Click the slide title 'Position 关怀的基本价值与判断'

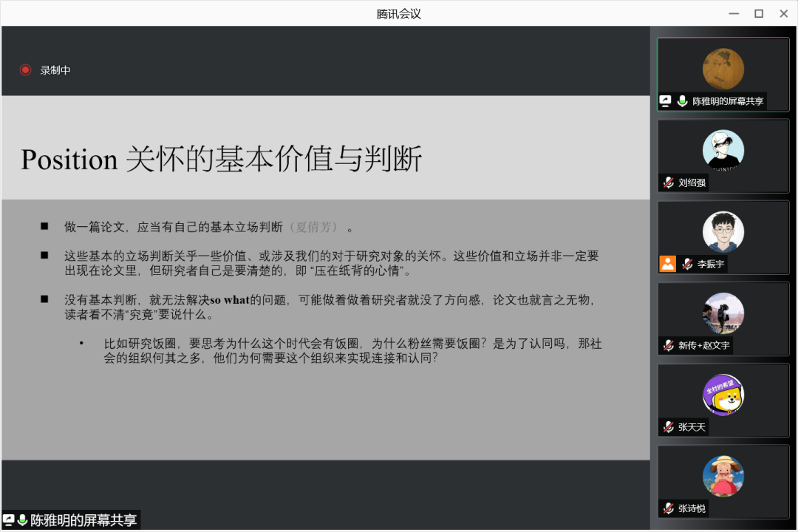coord(222,160)
